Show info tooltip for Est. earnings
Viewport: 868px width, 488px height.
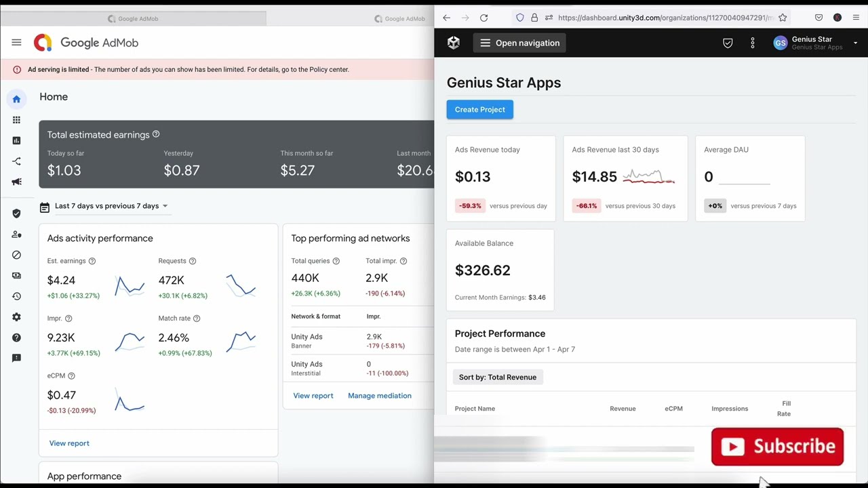92,261
